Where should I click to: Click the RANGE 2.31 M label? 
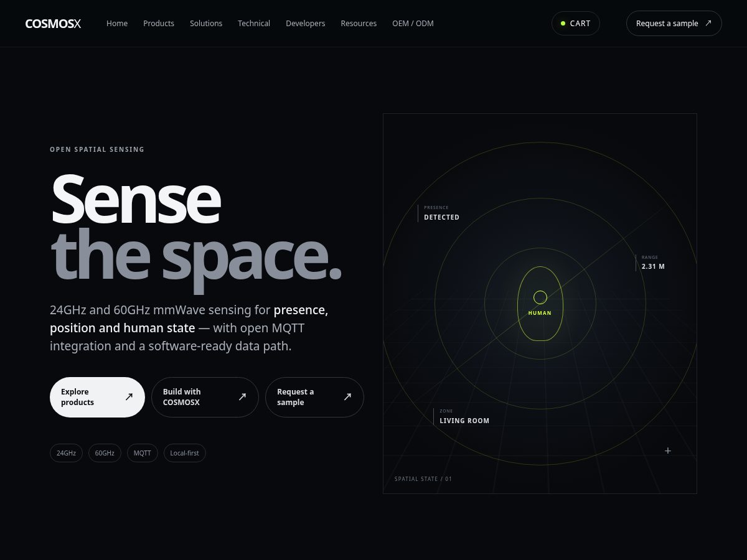click(x=651, y=262)
